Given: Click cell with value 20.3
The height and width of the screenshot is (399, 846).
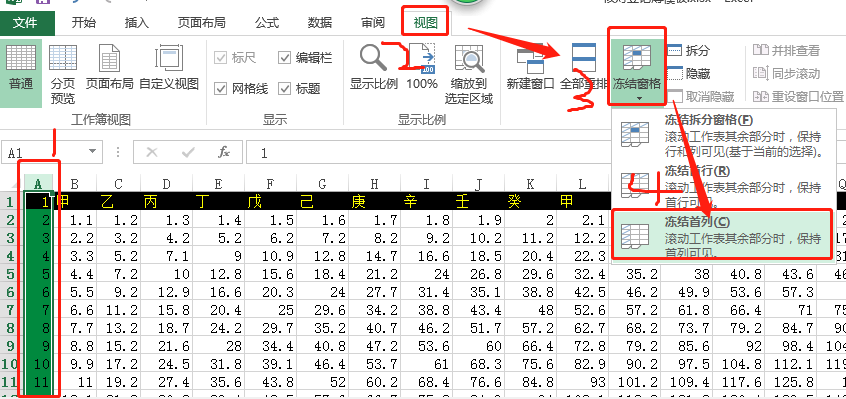Looking at the screenshot, I should point(270,293).
